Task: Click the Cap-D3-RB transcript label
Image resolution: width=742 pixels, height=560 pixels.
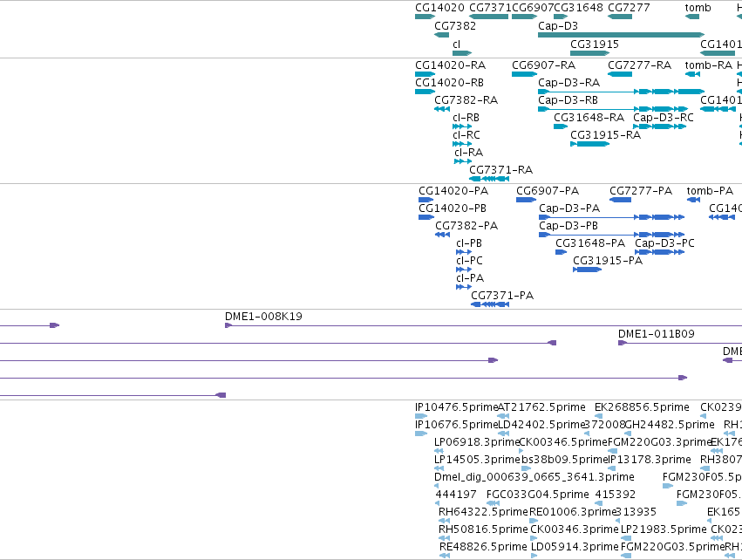Action: [x=568, y=100]
